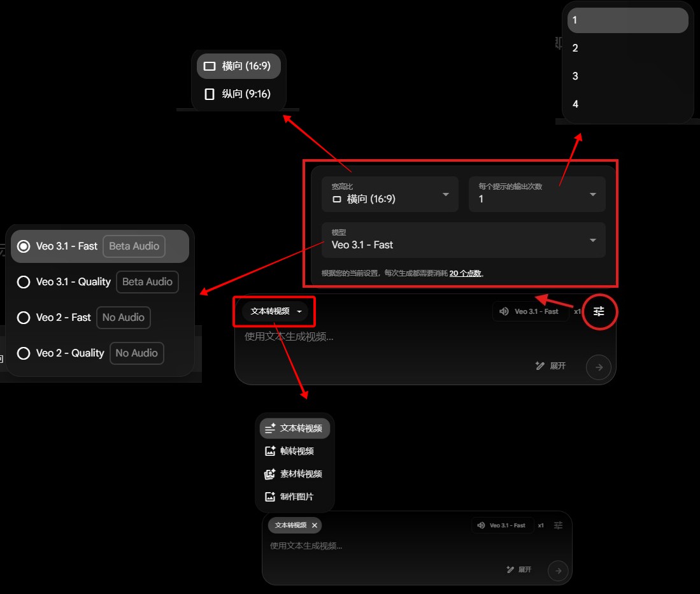
Task: Open the 文本转视频 mode dropdown in upper prompt box
Action: click(275, 311)
